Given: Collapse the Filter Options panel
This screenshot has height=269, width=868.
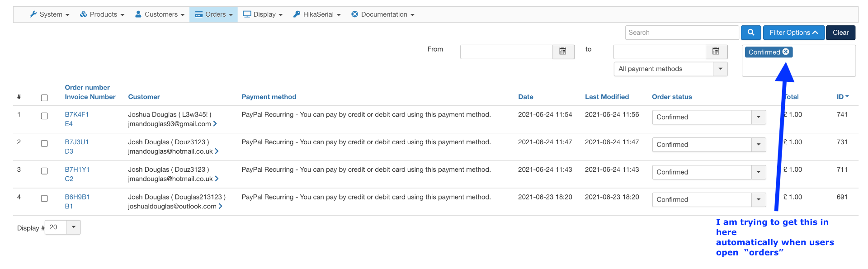Looking at the screenshot, I should [793, 33].
